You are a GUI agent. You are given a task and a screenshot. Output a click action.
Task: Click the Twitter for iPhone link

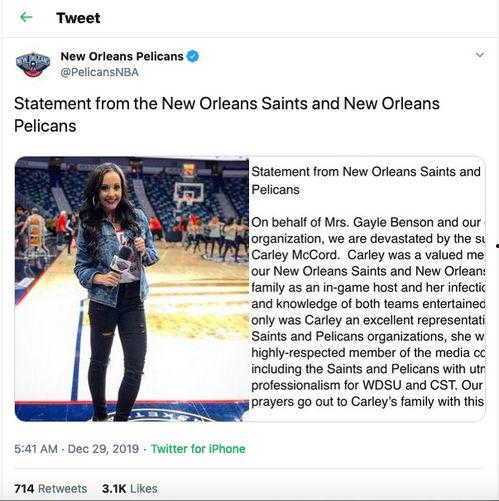198,449
